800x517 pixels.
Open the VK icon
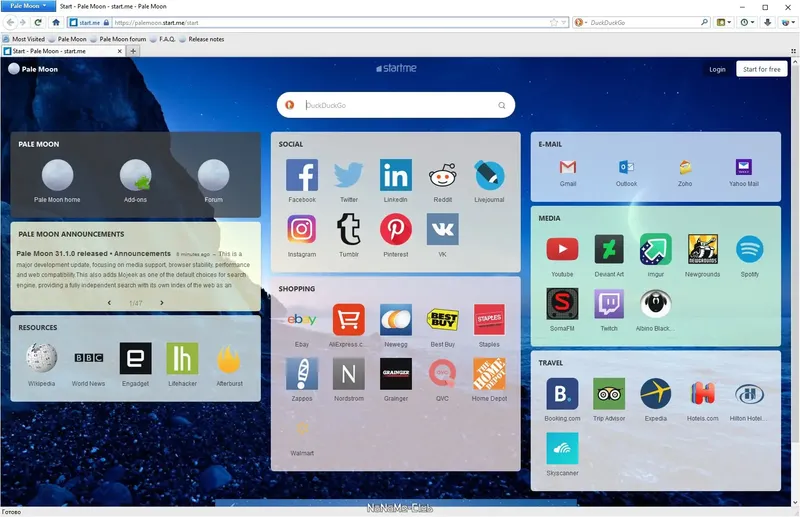442,229
